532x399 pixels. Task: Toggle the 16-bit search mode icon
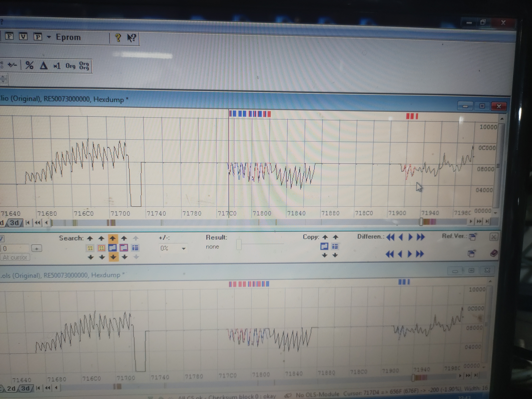pos(101,248)
